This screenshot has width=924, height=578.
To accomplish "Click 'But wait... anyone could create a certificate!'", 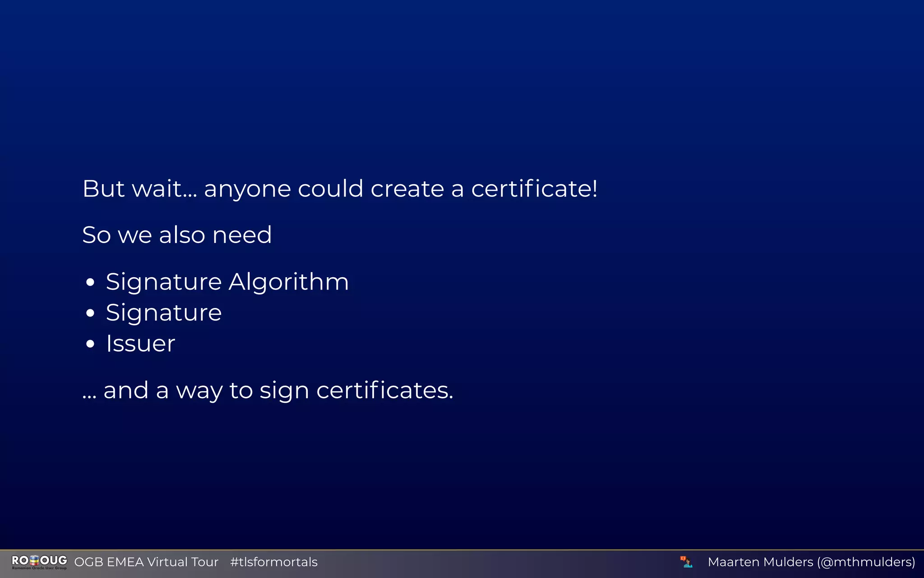I will [x=340, y=189].
